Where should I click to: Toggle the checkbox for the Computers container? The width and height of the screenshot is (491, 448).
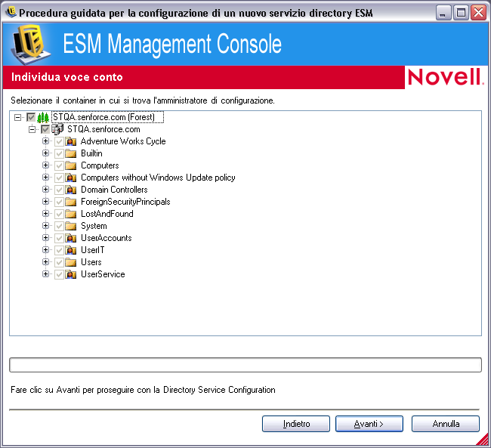tap(59, 165)
